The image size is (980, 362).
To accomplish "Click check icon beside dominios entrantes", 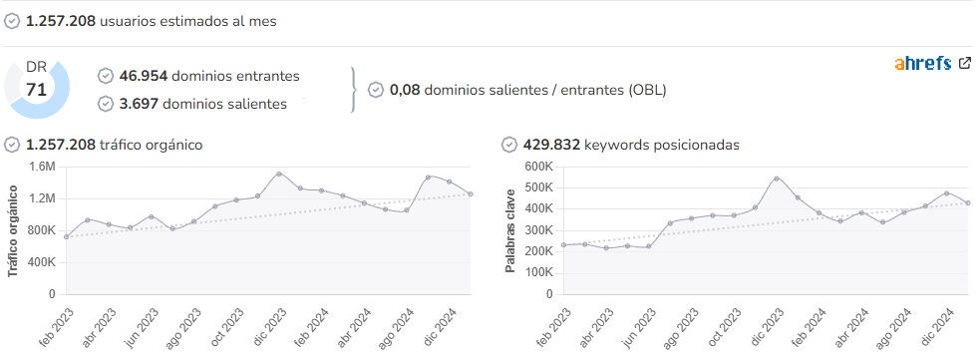I will tap(106, 76).
